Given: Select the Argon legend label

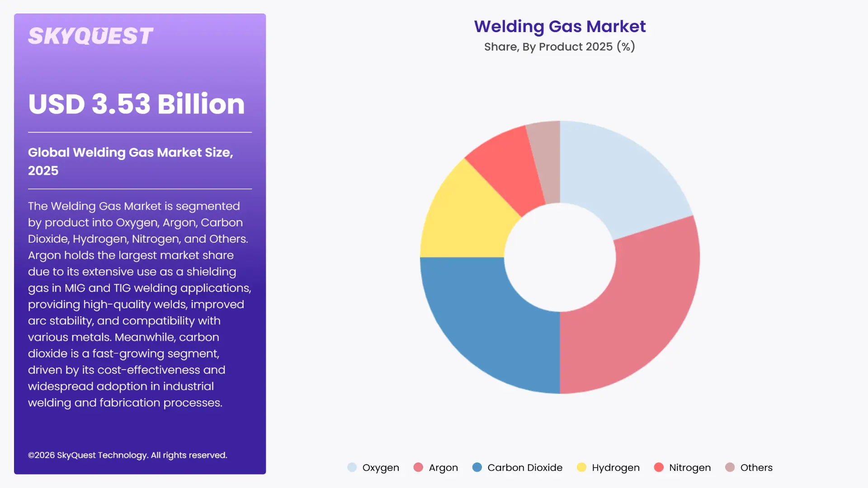Looking at the screenshot, I should (x=443, y=468).
